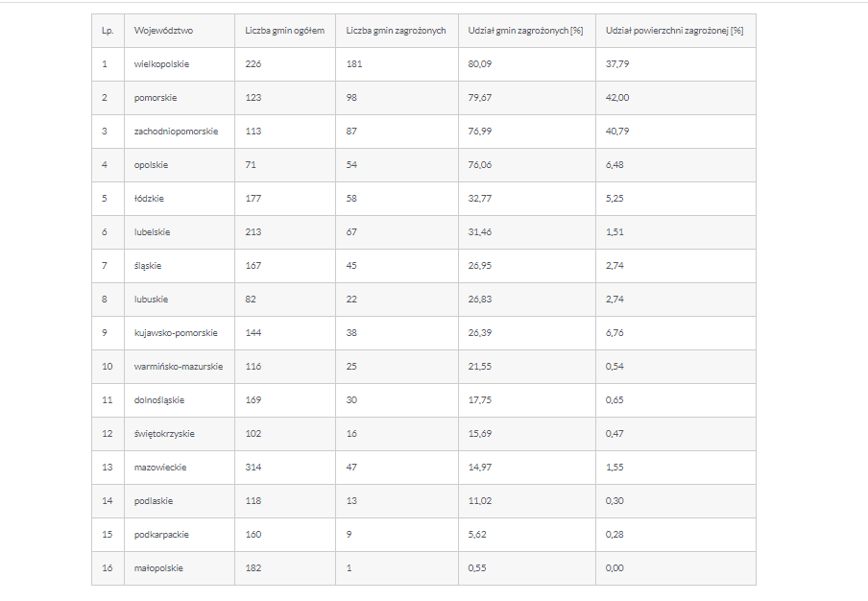
Task: Click the value 80,09 in wielkopolskie row
Action: coord(479,64)
